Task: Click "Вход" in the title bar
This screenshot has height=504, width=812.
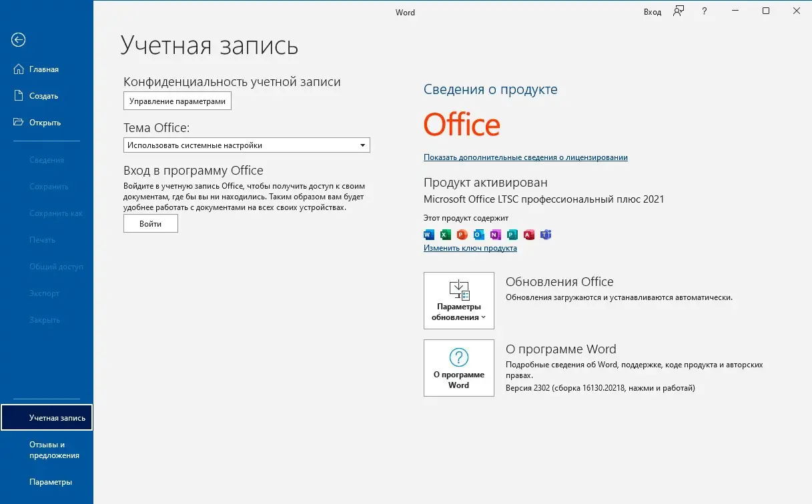Action: click(x=651, y=11)
